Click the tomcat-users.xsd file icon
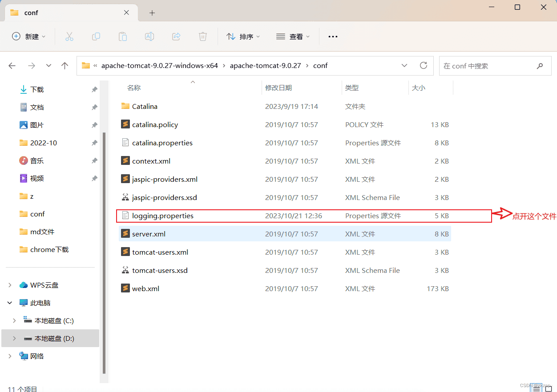 [x=125, y=270]
